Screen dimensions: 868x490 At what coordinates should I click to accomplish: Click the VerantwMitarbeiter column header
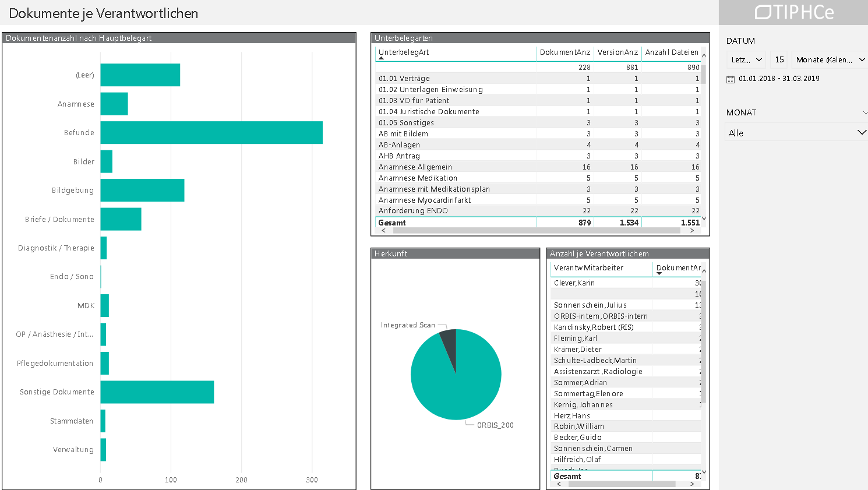[588, 268]
